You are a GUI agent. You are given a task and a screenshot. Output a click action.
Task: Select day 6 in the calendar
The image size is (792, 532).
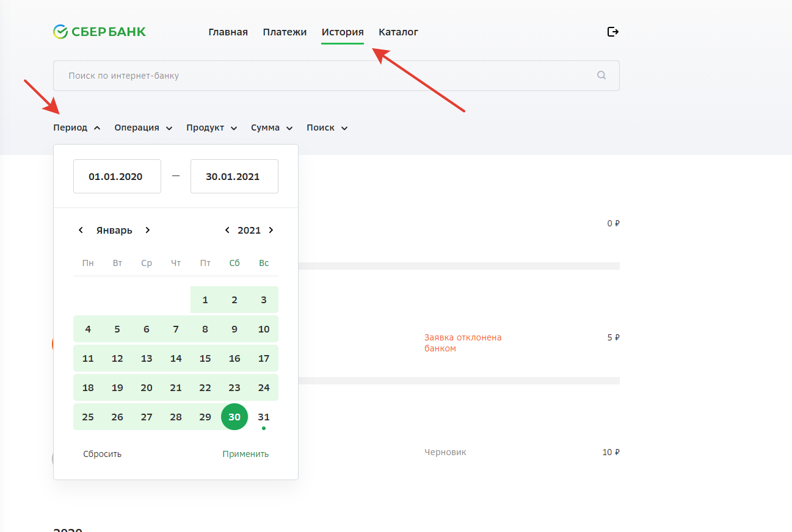(147, 329)
